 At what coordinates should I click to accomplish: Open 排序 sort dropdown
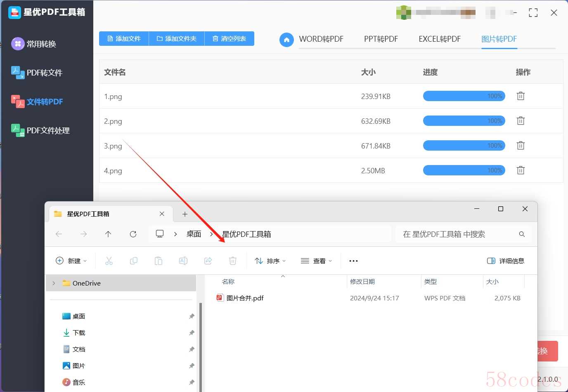tap(270, 261)
